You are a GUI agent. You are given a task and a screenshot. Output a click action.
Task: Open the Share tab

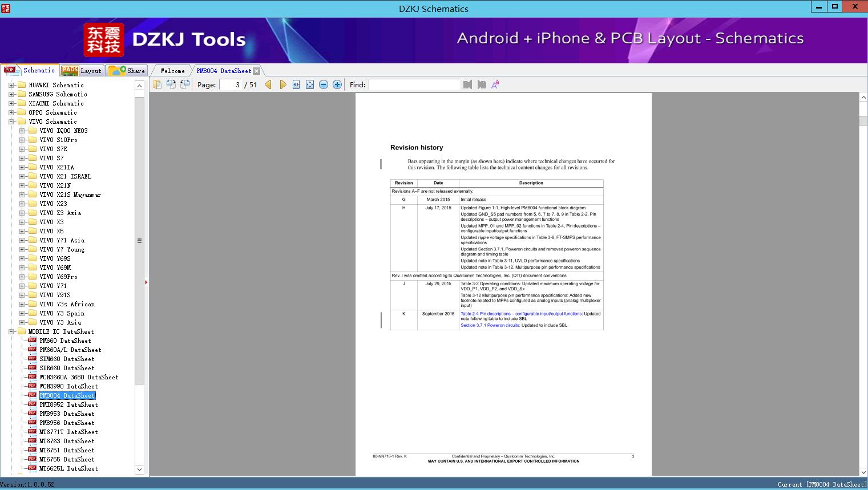pyautogui.click(x=127, y=71)
